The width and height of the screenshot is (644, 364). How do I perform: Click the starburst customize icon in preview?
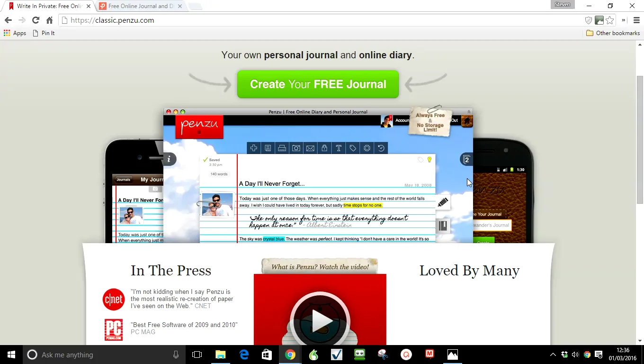(367, 148)
